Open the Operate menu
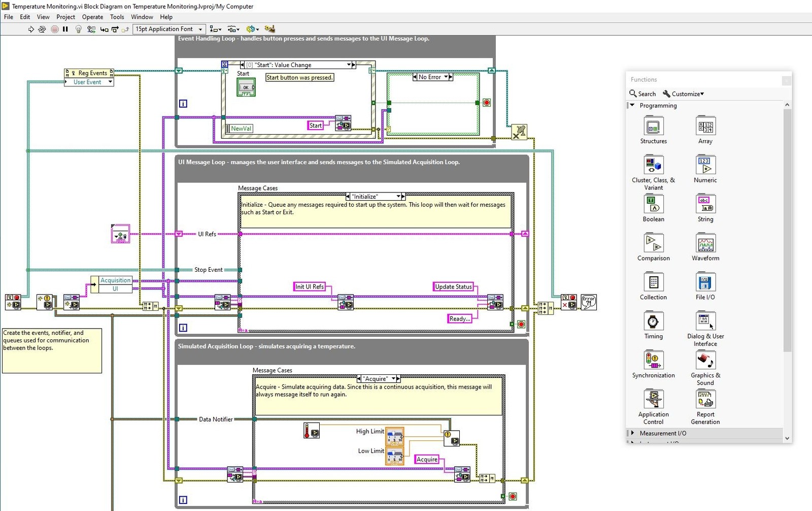The image size is (812, 511). coord(92,17)
